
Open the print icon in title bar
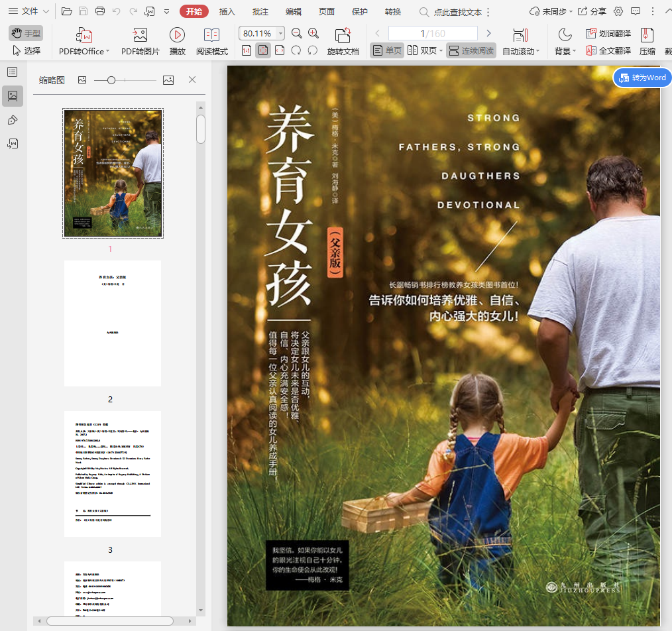point(100,11)
